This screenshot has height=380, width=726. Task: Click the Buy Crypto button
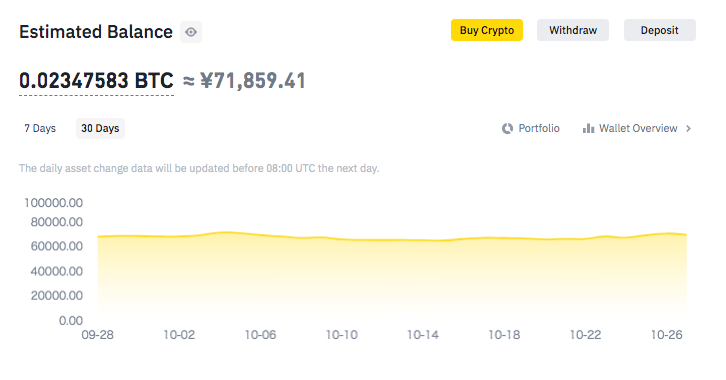coord(487,30)
